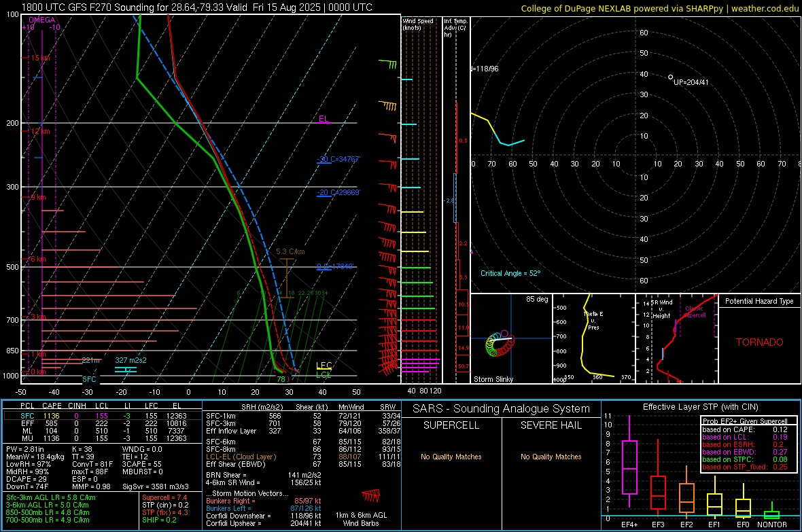This screenshot has width=802, height=532.
Task: Click the UP=204/41 hodograph marker circle
Action: point(671,77)
